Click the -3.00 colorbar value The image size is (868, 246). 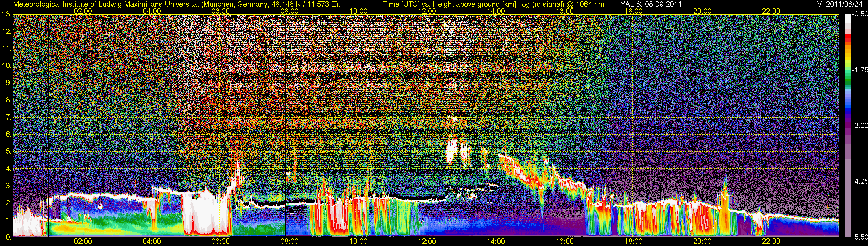[860, 126]
